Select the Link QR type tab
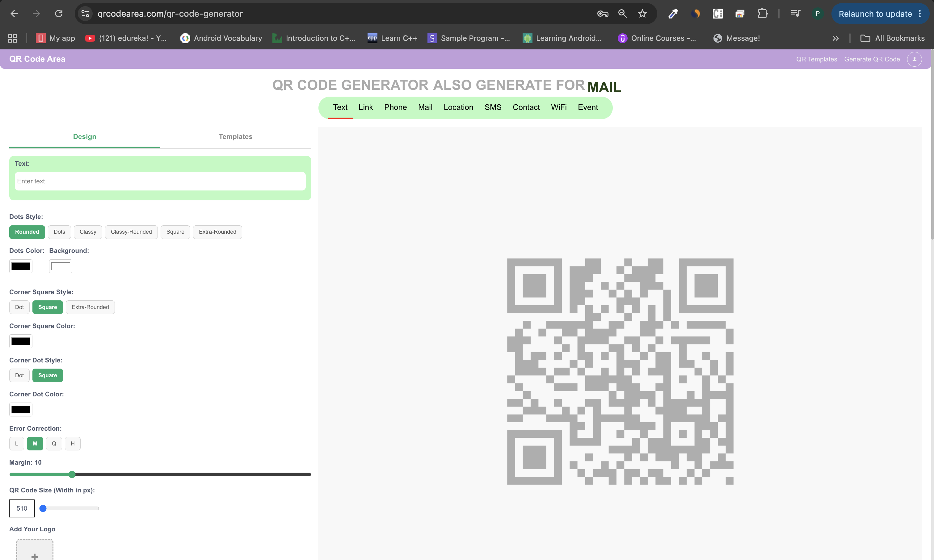934x560 pixels. coord(365,107)
